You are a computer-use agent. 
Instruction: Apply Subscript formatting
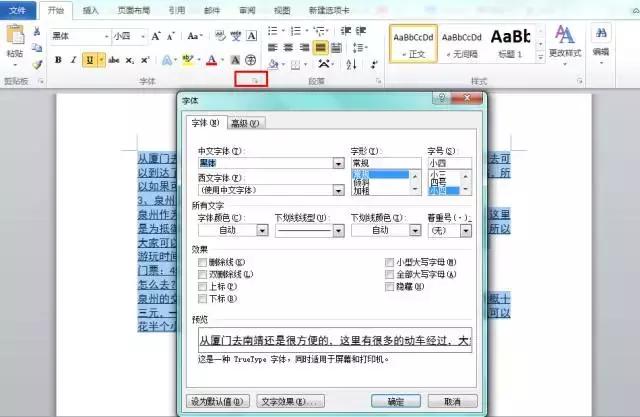[129, 60]
